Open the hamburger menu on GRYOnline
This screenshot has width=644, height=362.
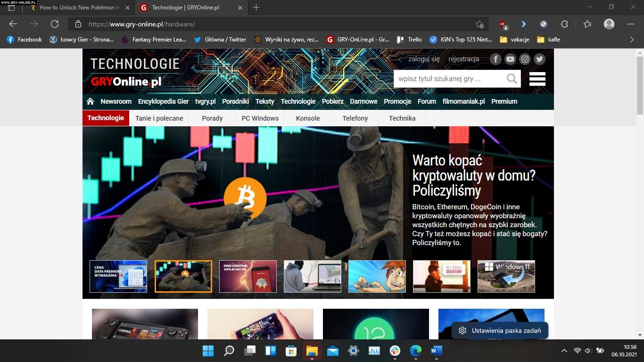coord(537,79)
